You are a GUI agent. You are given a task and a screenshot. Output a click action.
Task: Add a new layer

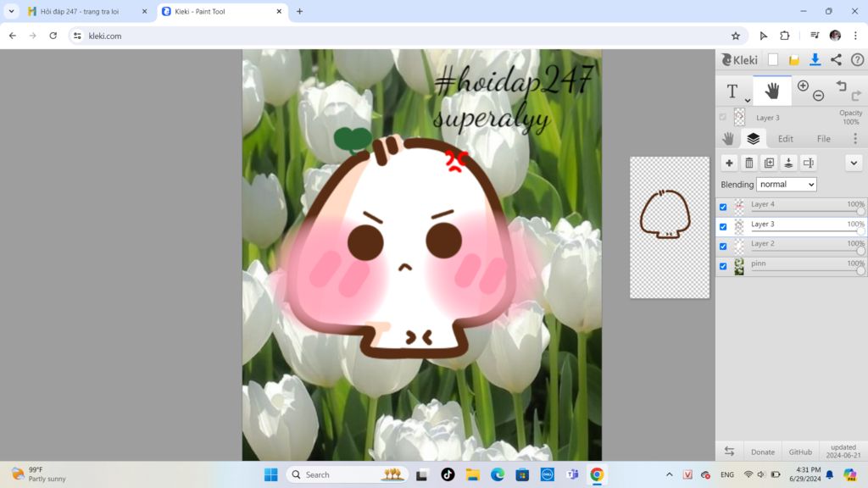pos(729,163)
